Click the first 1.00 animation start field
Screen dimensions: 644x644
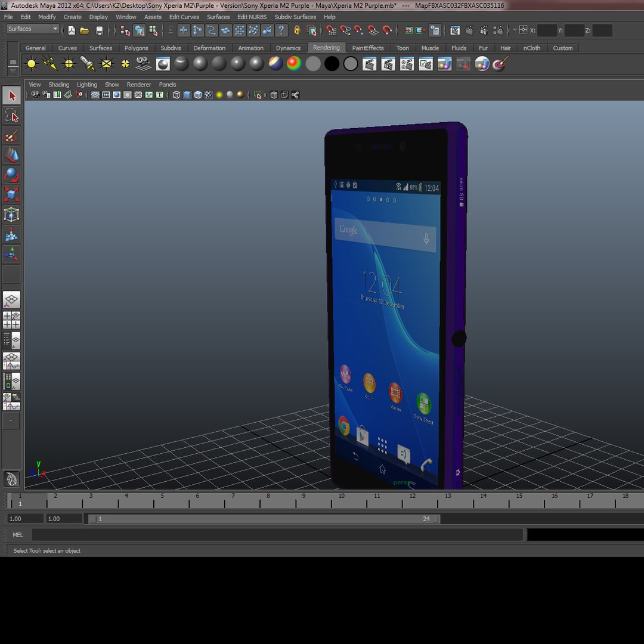coord(26,519)
